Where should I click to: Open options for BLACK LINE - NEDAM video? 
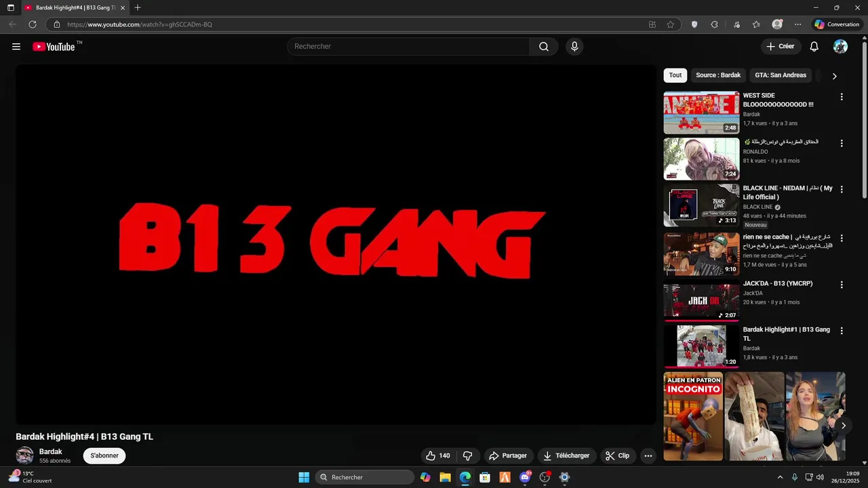pyautogui.click(x=842, y=190)
